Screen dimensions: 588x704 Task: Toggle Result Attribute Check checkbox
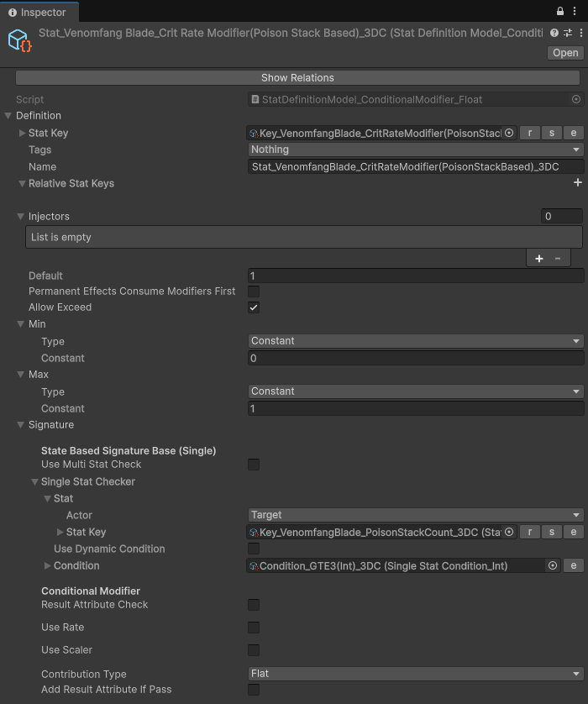click(254, 605)
